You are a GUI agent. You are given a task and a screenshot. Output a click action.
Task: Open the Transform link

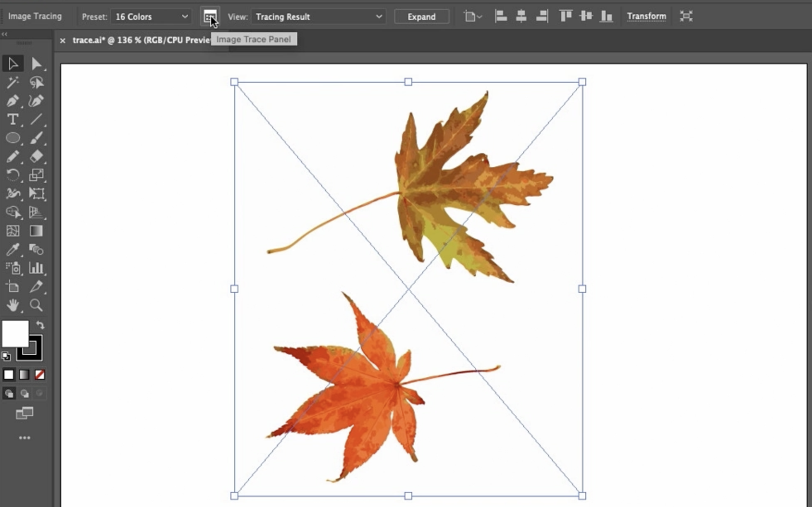646,17
